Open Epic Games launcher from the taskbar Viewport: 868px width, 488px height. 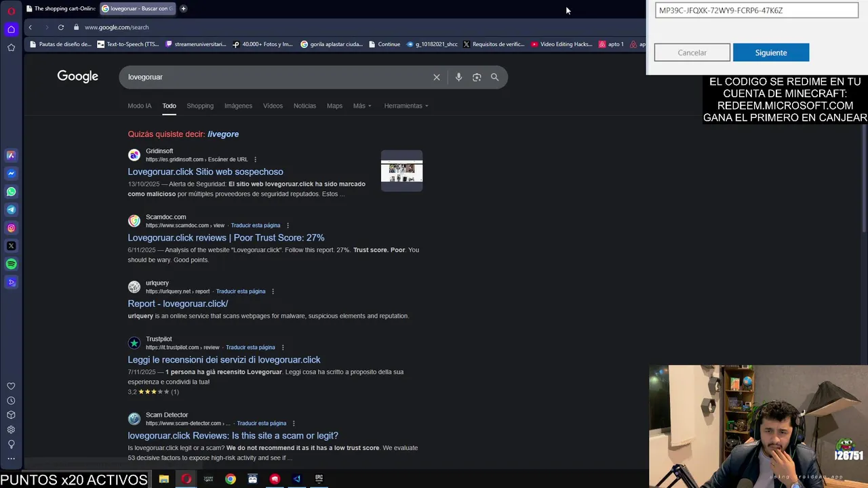[x=319, y=479]
